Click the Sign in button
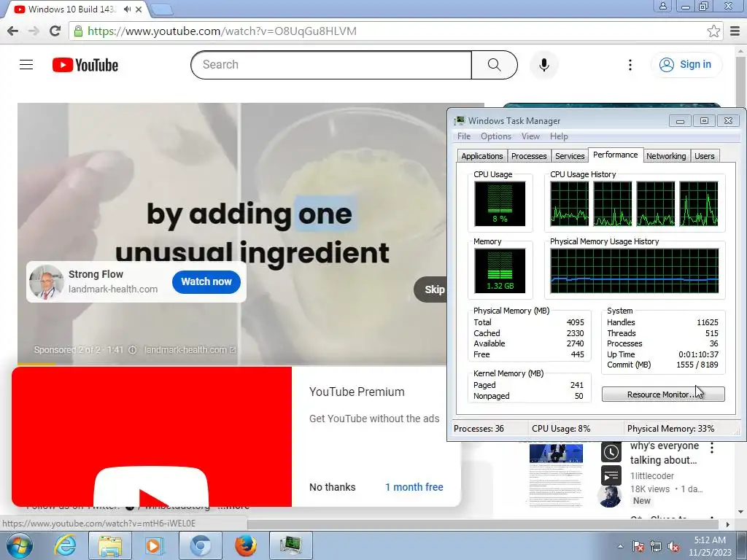Image resolution: width=747 pixels, height=560 pixels. 686,64
